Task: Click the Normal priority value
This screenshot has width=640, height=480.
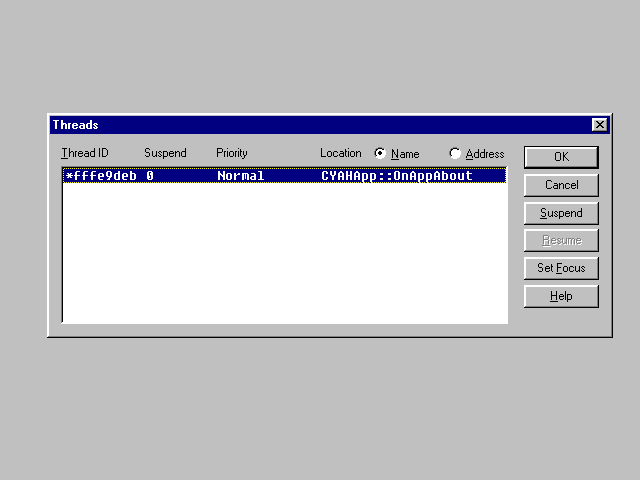Action: (x=240, y=176)
